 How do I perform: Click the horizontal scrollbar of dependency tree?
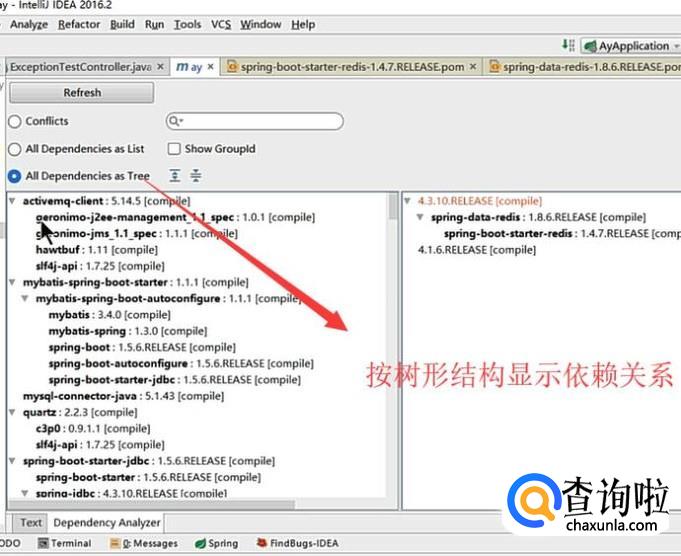pyautogui.click(x=152, y=505)
